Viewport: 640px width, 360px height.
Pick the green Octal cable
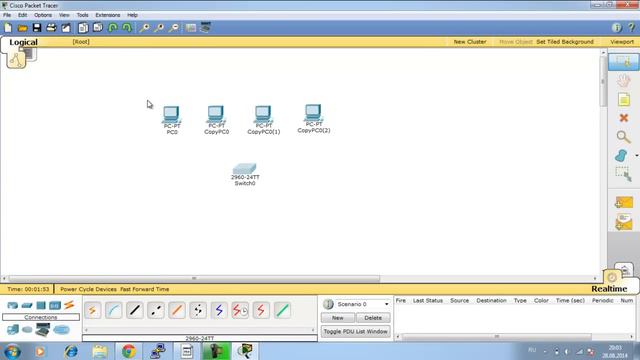click(x=282, y=311)
